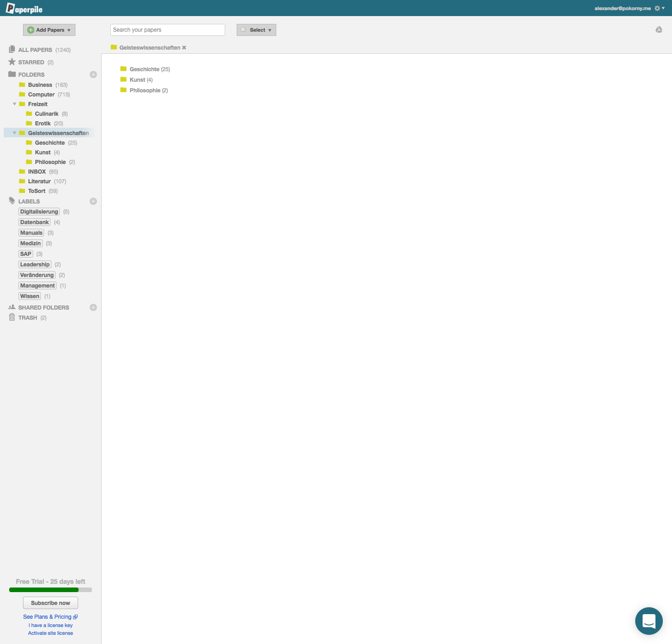Filter by the Management label
Viewport: 672px width, 644px height.
(37, 286)
